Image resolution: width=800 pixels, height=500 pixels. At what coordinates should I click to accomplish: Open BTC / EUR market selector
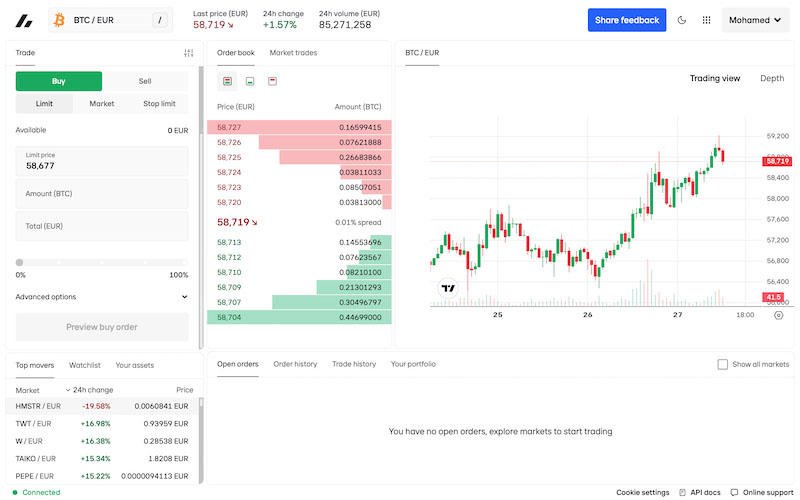(x=110, y=20)
